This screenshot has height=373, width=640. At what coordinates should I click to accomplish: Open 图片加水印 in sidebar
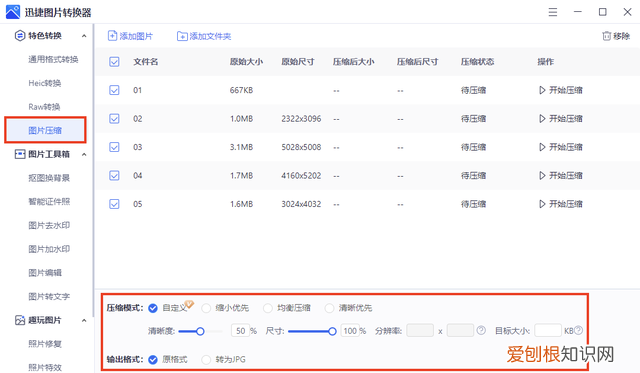tap(49, 249)
